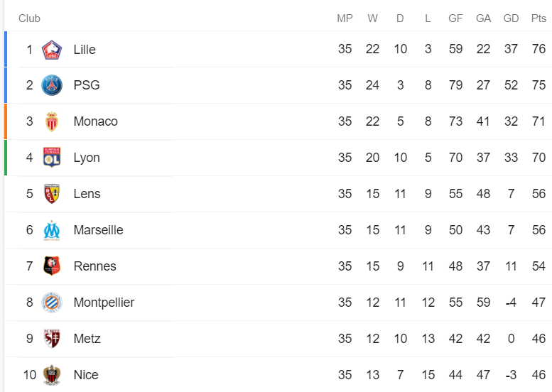Open the Marseille team link
552x392 pixels.
tap(98, 230)
